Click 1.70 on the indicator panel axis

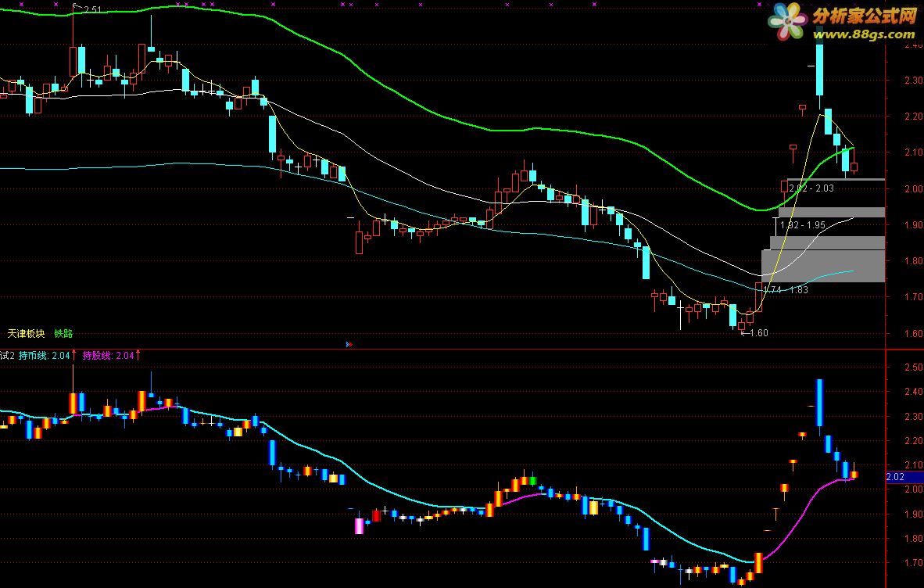913,563
